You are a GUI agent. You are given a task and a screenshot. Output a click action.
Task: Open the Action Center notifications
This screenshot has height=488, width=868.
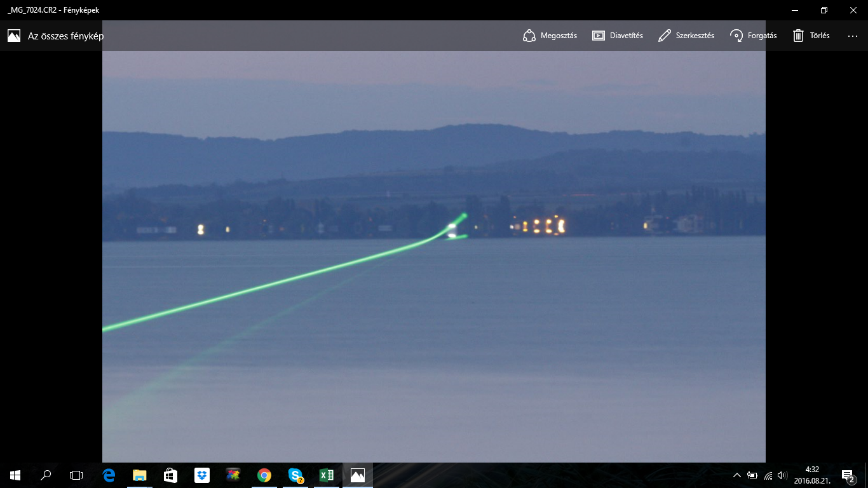tap(848, 475)
